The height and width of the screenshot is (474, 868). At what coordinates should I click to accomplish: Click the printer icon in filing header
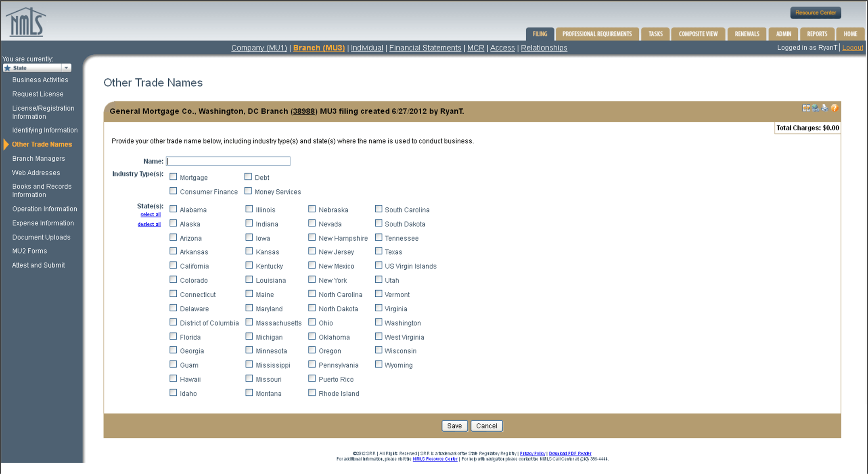[x=825, y=108]
